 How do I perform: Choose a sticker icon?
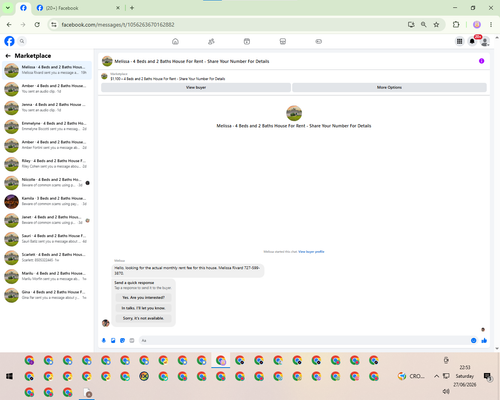coord(122,340)
